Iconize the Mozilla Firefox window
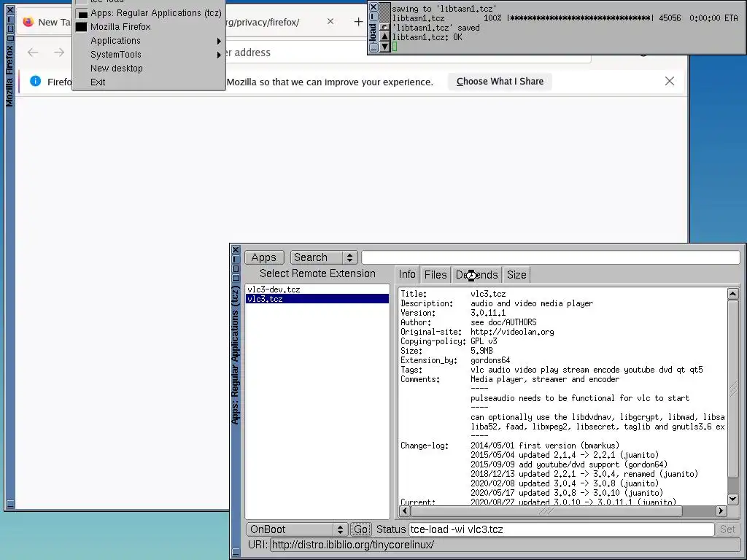747x560 pixels. tap(10, 19)
